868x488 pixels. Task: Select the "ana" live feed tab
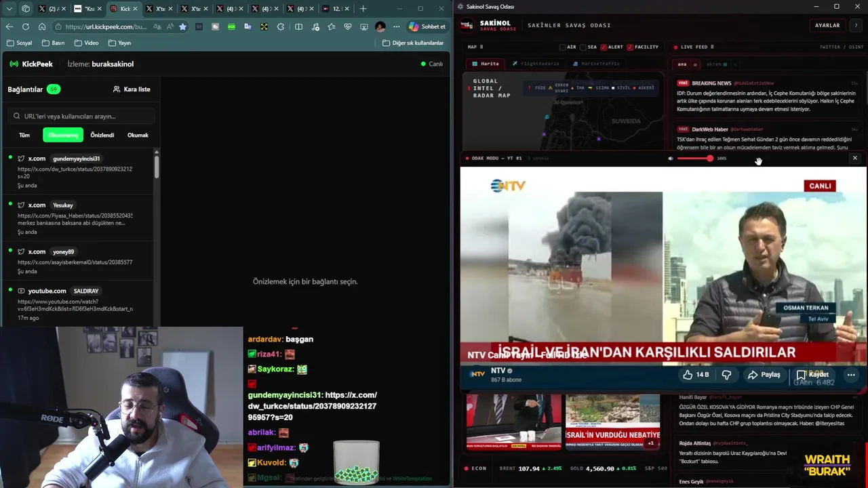pos(682,64)
